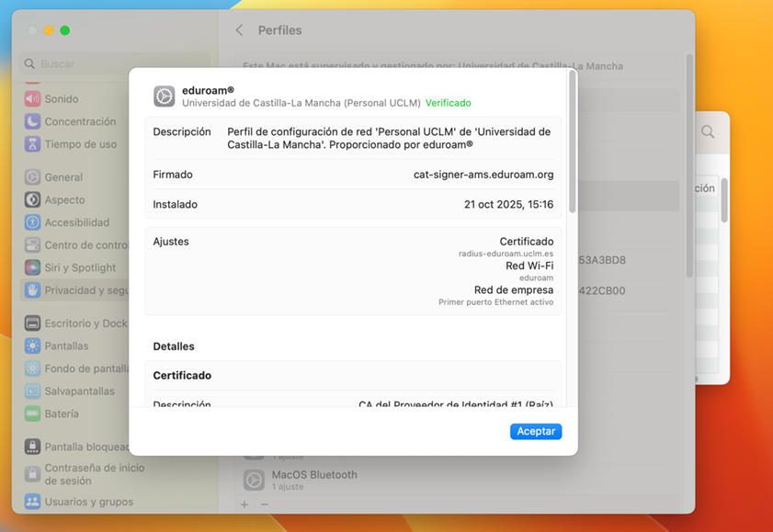
Task: Click the eduroam profile gear icon
Action: point(165,96)
